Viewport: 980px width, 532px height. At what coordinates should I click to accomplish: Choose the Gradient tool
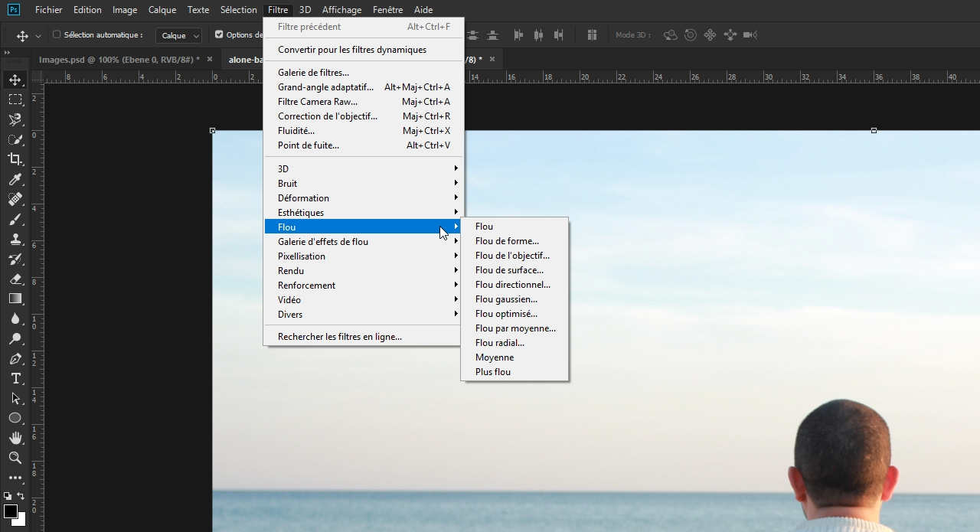click(x=15, y=299)
